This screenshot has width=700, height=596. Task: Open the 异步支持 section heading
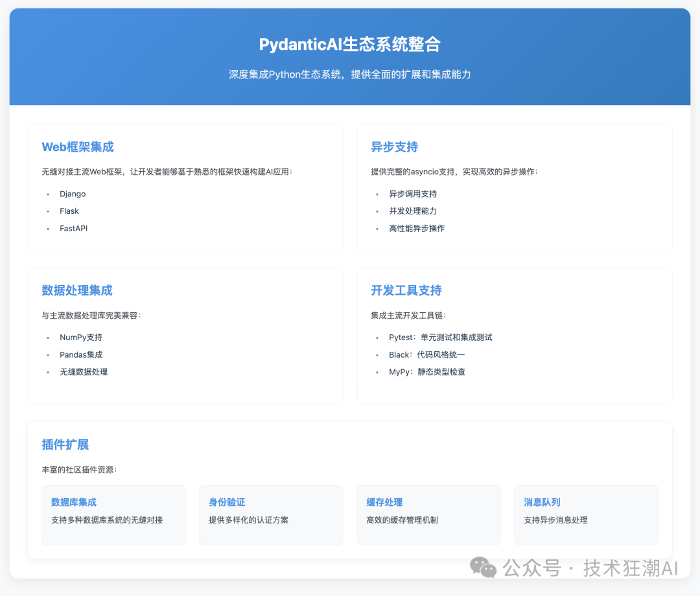394,147
